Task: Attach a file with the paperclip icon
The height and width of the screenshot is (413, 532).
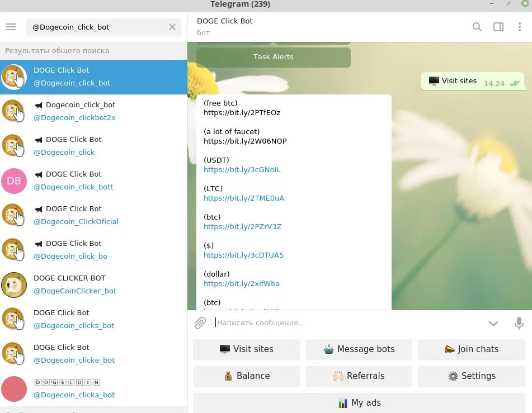Action: [x=200, y=323]
